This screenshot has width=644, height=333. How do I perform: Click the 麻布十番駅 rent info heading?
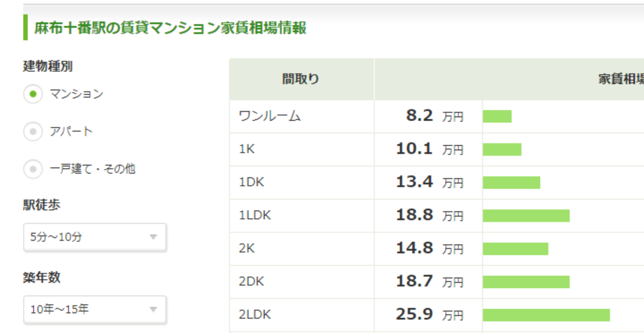[170, 28]
